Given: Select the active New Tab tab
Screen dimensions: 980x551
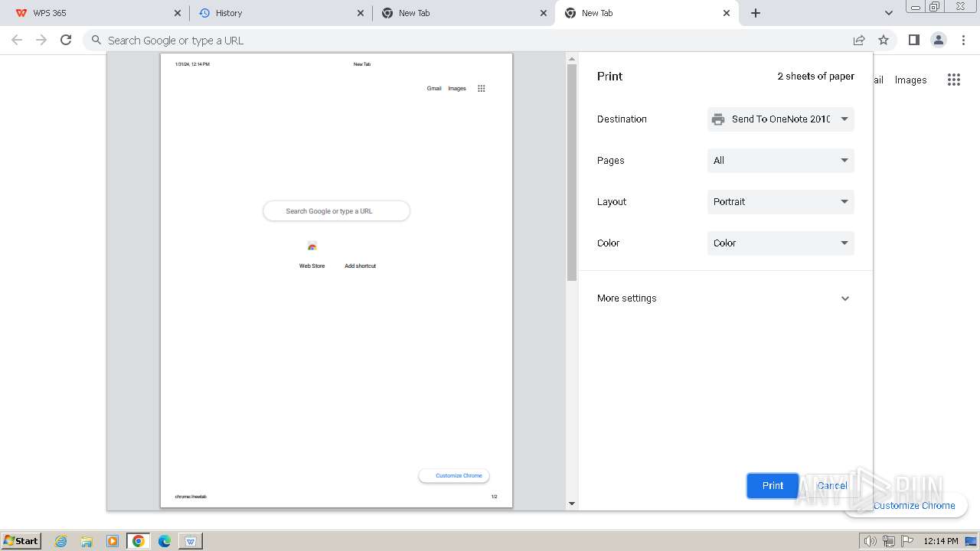Looking at the screenshot, I should tap(646, 13).
